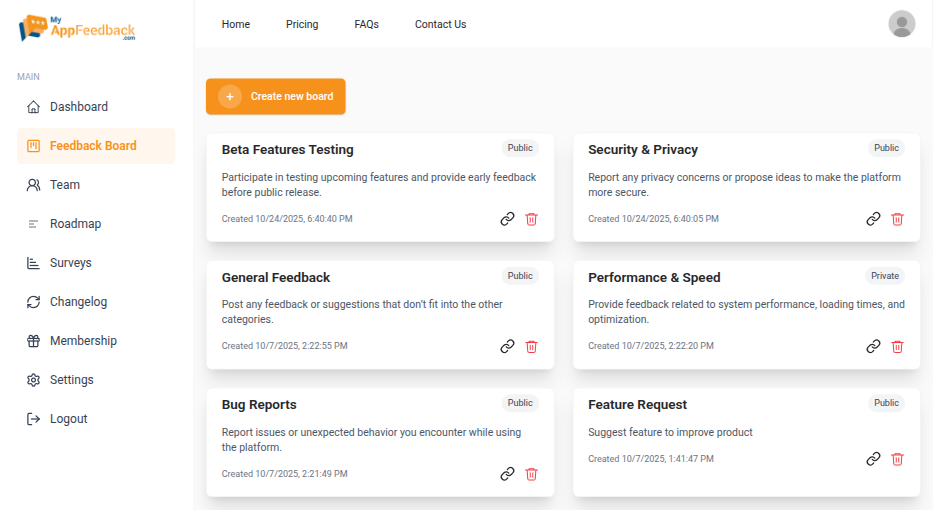Open the Roadmap sidebar item
The width and height of the screenshot is (933, 510).
click(75, 224)
